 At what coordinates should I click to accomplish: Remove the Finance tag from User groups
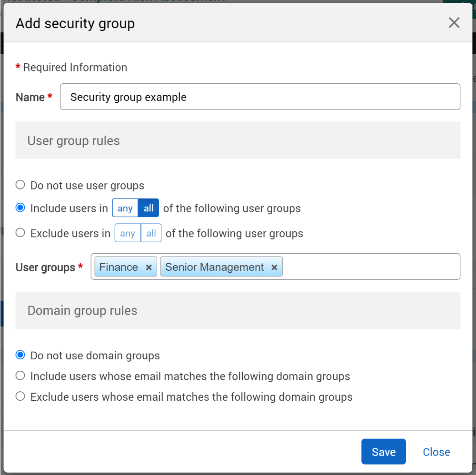tap(149, 267)
